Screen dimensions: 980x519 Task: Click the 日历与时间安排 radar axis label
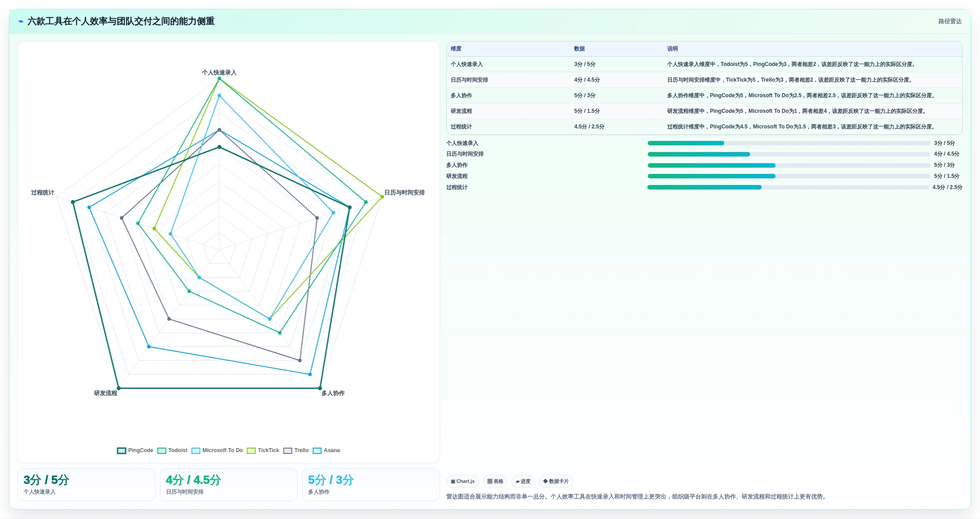(404, 193)
